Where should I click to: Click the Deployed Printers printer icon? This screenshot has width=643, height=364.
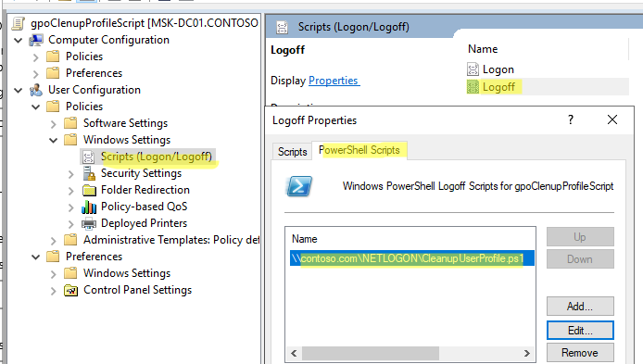[89, 223]
